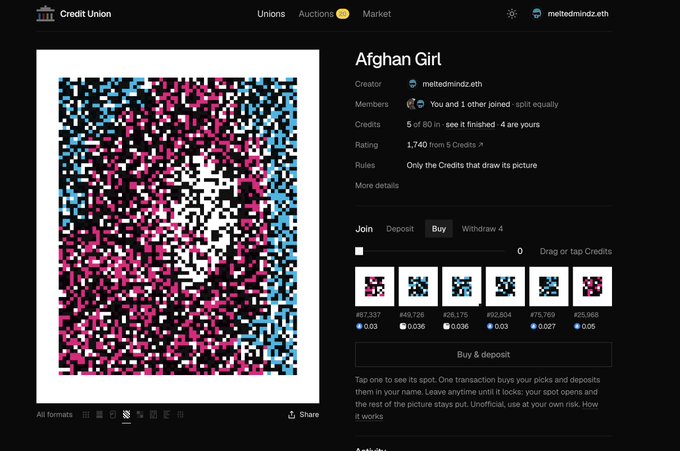The height and width of the screenshot is (451, 680).
Task: Select the second format icon (solid blocks)
Action: point(99,415)
